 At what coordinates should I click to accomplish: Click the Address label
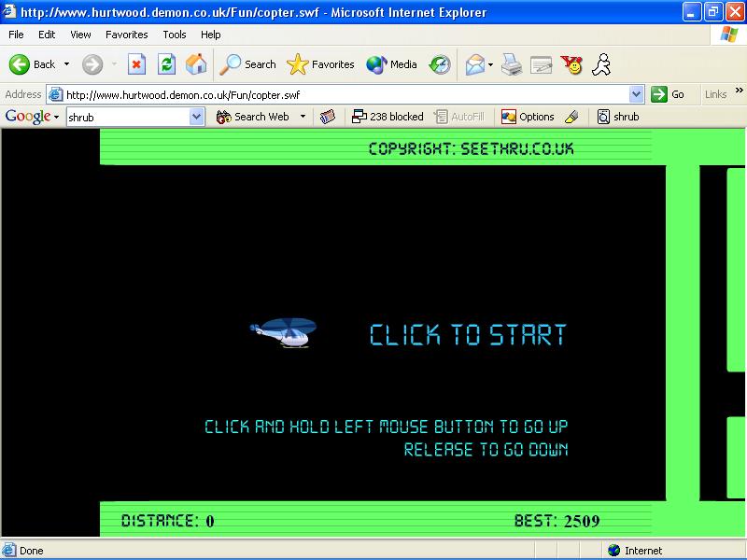(22, 94)
